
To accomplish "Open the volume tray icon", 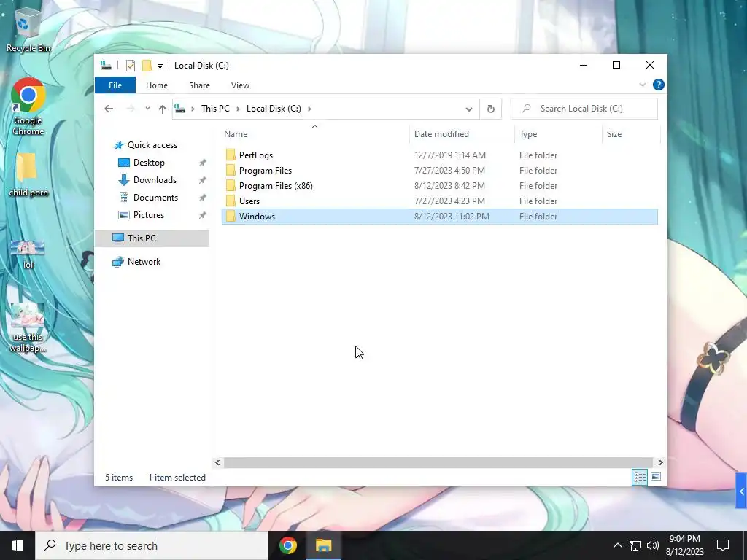I will pyautogui.click(x=653, y=545).
